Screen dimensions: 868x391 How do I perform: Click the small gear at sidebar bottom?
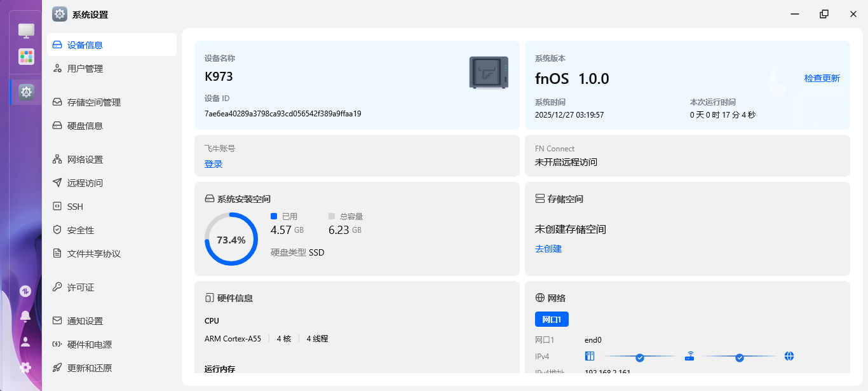(x=24, y=367)
